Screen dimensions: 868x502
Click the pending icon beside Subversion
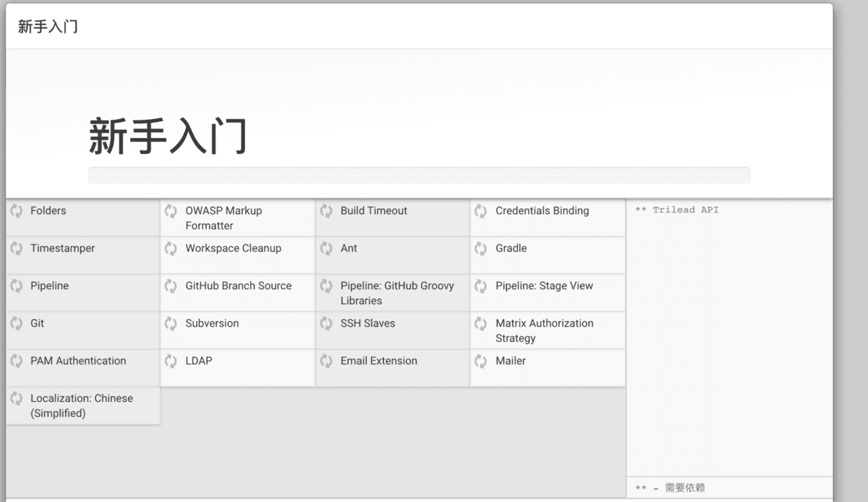click(171, 323)
